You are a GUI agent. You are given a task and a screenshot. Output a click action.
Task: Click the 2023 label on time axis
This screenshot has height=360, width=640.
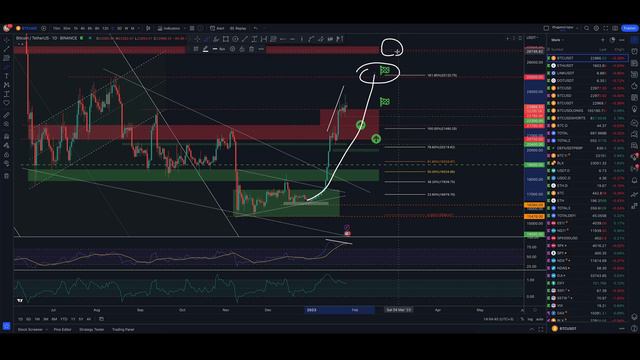pos(311,310)
